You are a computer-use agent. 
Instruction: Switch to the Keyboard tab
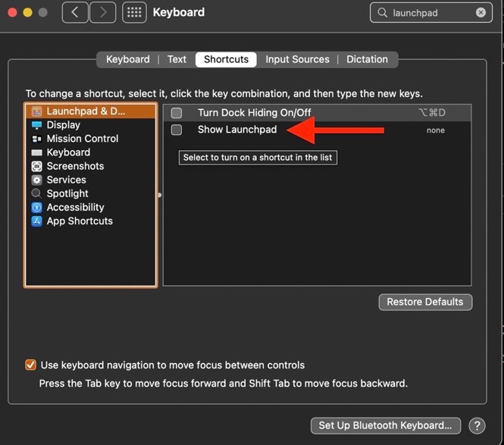pyautogui.click(x=128, y=59)
